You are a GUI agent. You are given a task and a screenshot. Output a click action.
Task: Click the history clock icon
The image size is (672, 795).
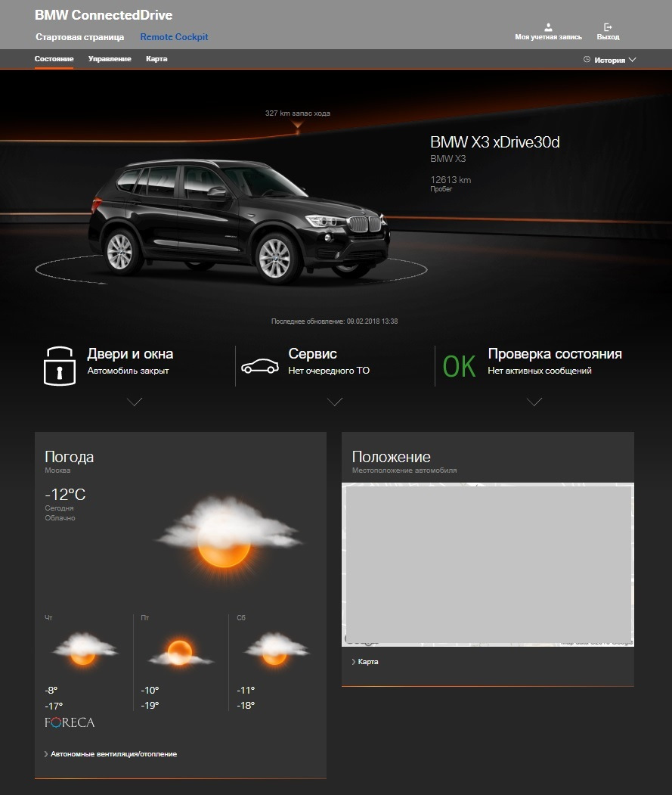(587, 59)
